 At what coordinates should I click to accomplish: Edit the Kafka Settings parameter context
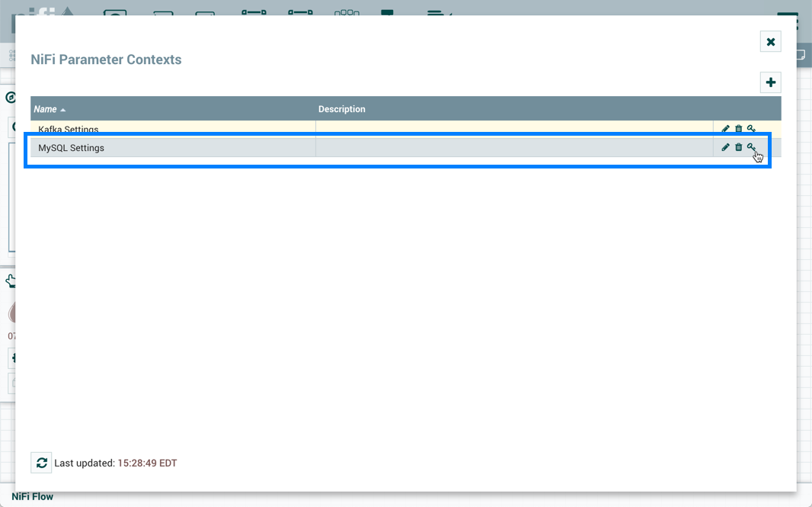pos(725,129)
